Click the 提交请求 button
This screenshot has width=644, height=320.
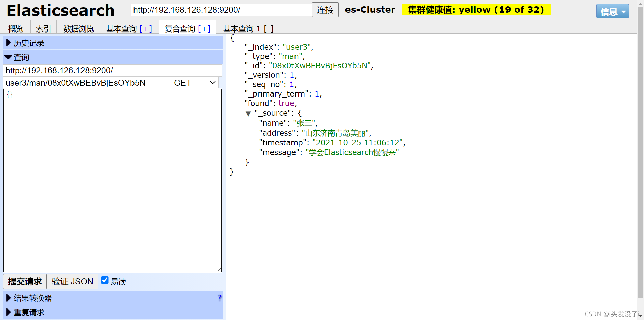[25, 281]
